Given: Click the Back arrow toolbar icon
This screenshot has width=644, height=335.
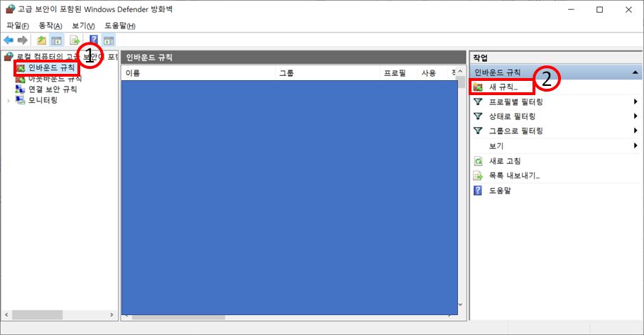Looking at the screenshot, I should [x=9, y=40].
